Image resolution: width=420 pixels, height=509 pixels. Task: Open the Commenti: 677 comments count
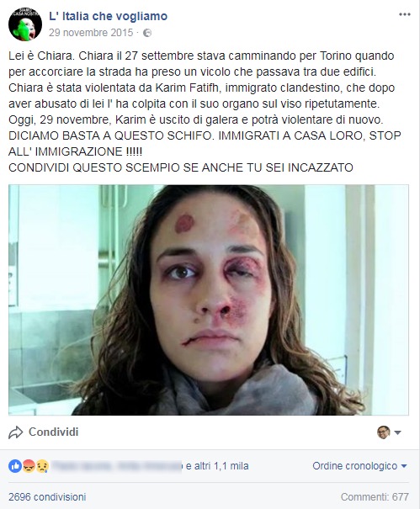click(375, 497)
